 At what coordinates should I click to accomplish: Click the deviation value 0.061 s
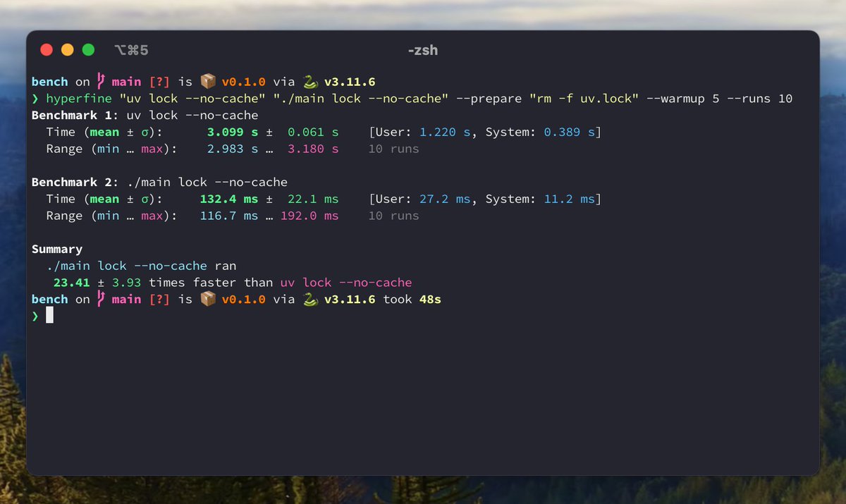point(313,132)
